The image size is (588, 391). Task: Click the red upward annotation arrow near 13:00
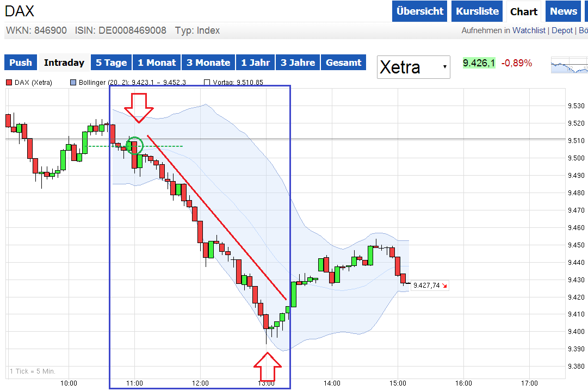267,367
